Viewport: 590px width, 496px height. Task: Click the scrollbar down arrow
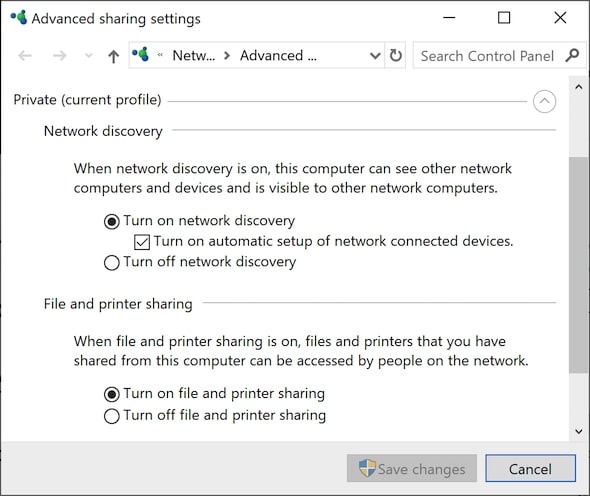[579, 432]
